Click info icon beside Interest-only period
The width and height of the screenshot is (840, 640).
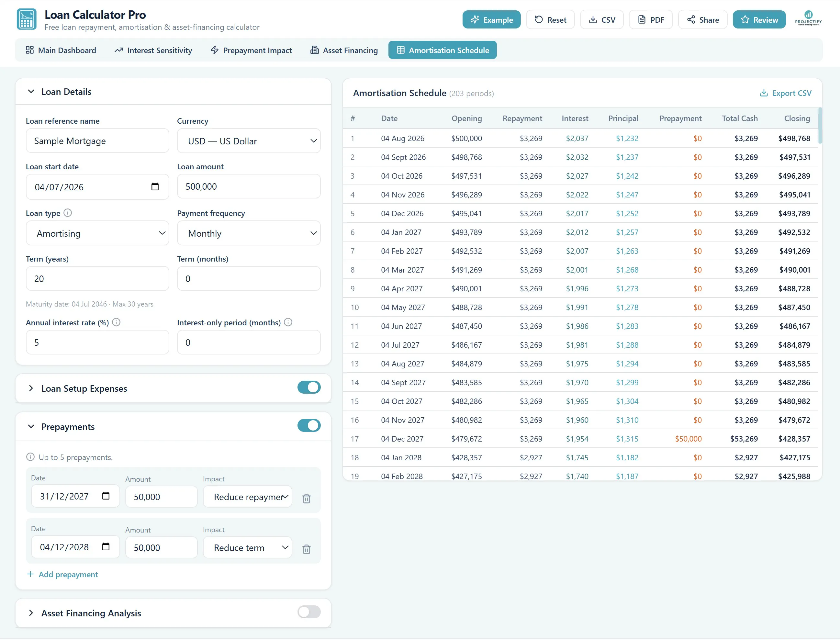(x=288, y=322)
